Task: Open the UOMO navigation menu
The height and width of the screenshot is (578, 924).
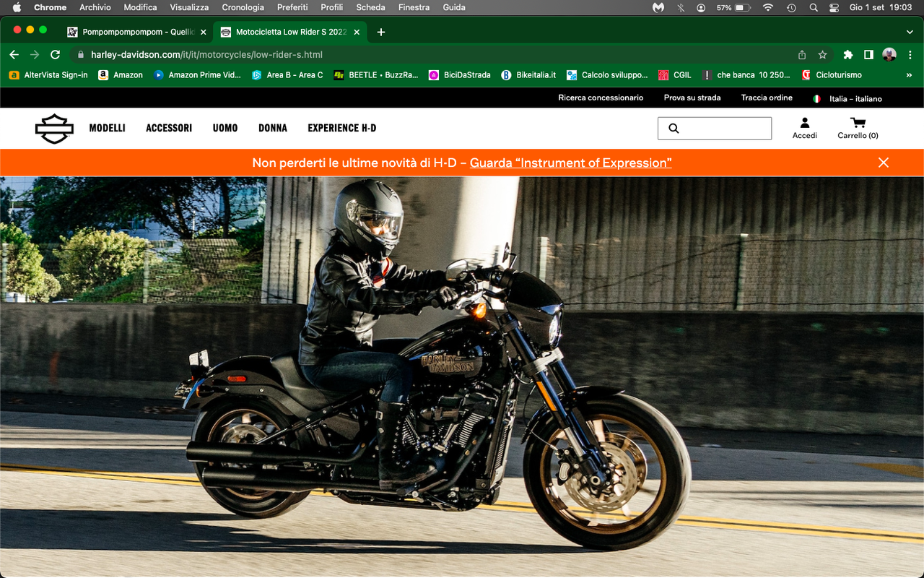Action: tap(225, 128)
